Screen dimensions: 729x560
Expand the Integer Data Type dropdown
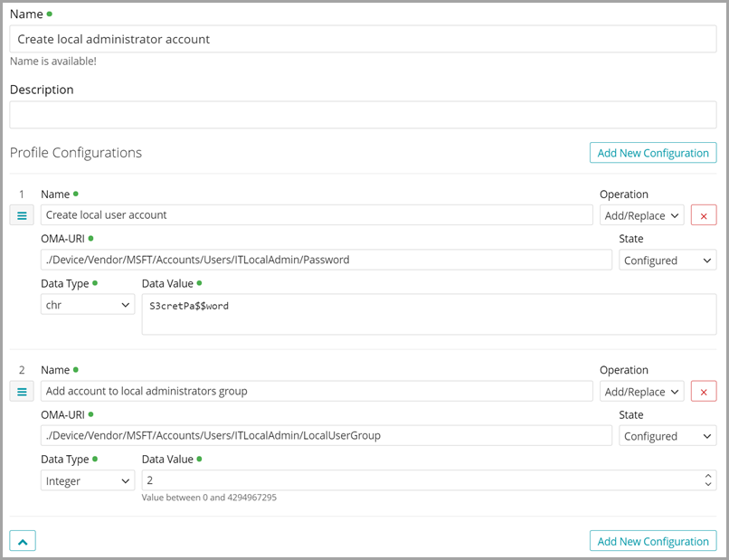click(88, 480)
